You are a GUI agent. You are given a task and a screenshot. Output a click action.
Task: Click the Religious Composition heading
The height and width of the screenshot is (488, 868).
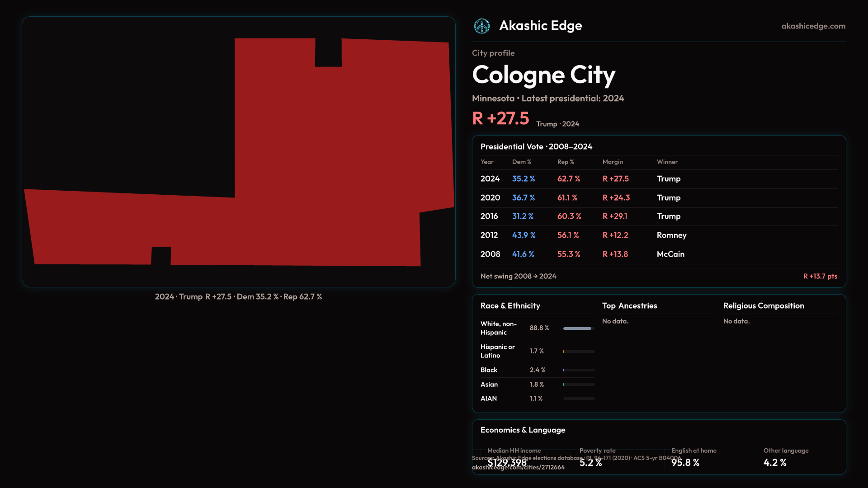(763, 306)
